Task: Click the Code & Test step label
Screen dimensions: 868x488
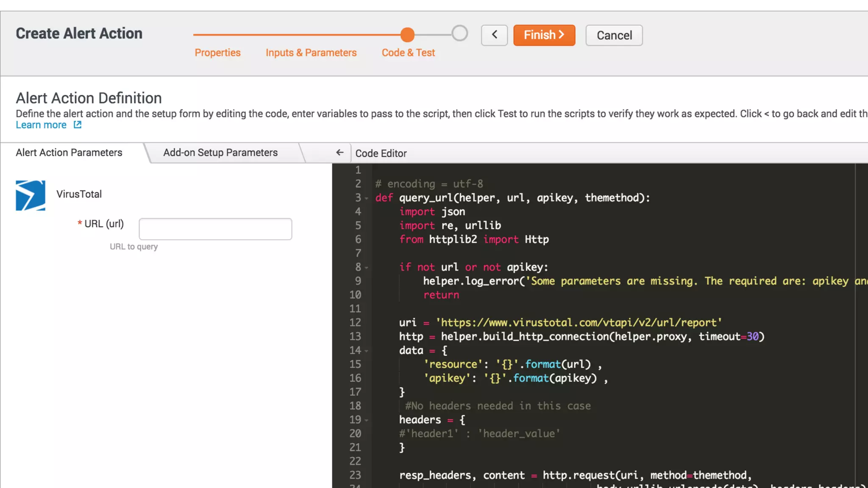Action: pyautogui.click(x=408, y=53)
